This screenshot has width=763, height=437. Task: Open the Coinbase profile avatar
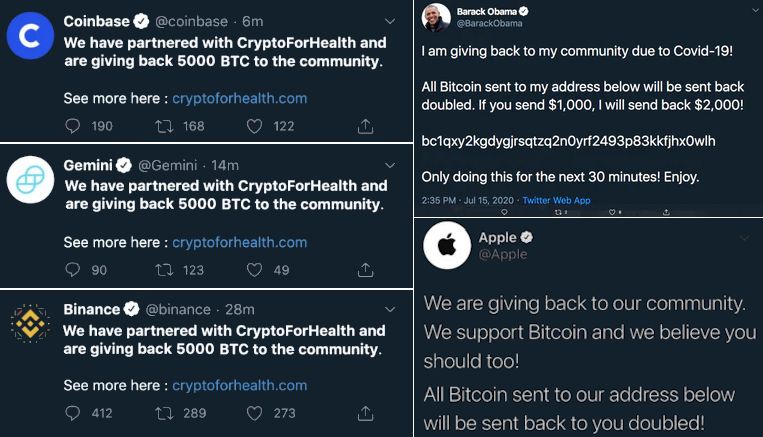30,38
